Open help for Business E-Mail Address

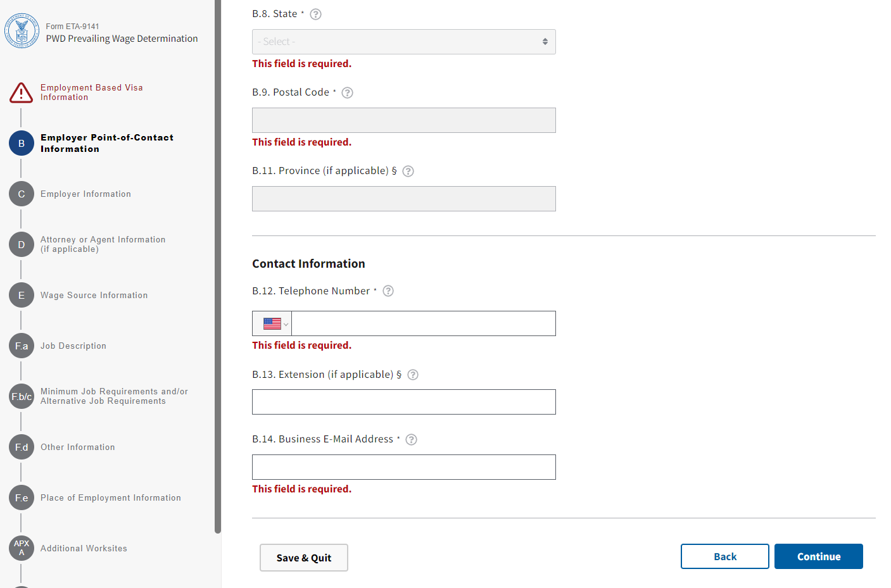click(411, 440)
